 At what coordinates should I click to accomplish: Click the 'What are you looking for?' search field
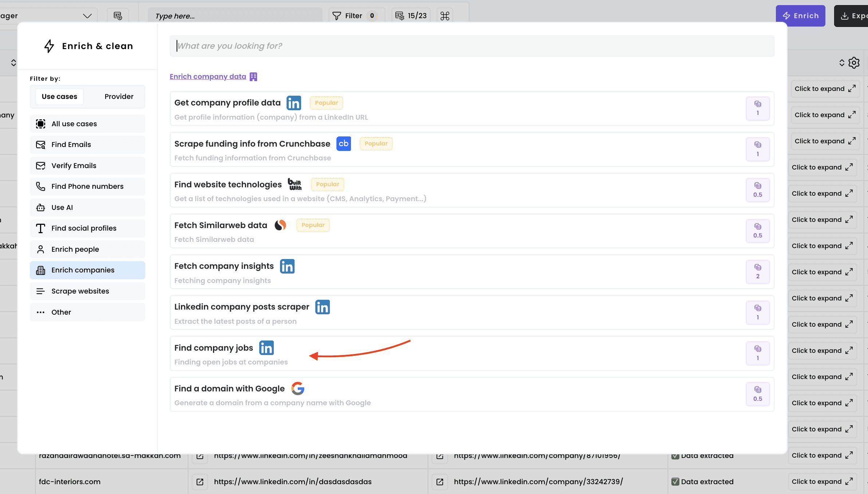(x=472, y=46)
